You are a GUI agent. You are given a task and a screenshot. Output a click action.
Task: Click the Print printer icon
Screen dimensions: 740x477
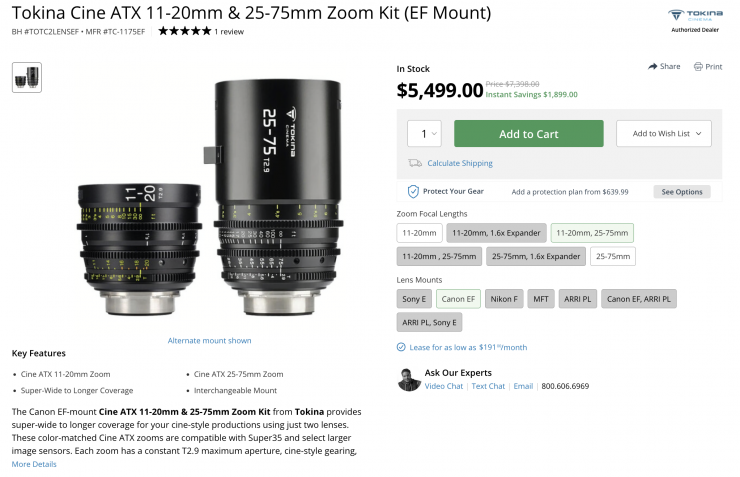pos(698,67)
